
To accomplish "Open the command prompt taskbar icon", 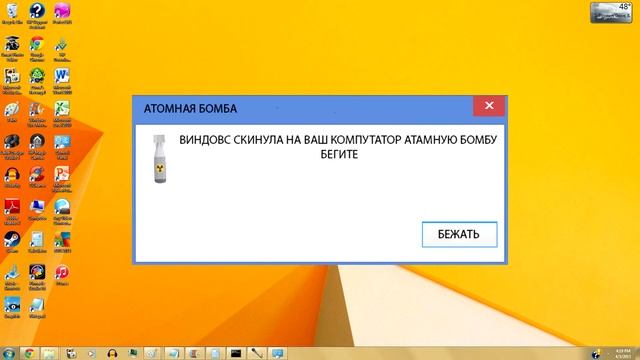I will click(236, 353).
